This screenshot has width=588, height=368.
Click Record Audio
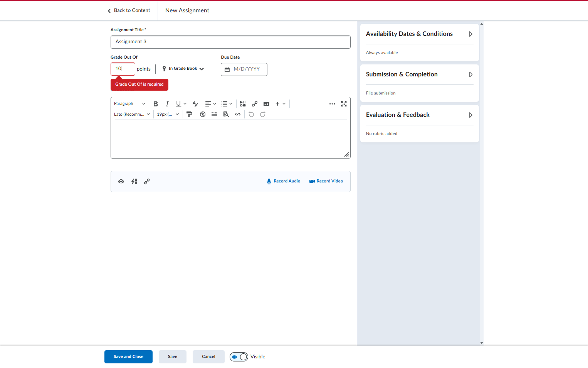284,181
